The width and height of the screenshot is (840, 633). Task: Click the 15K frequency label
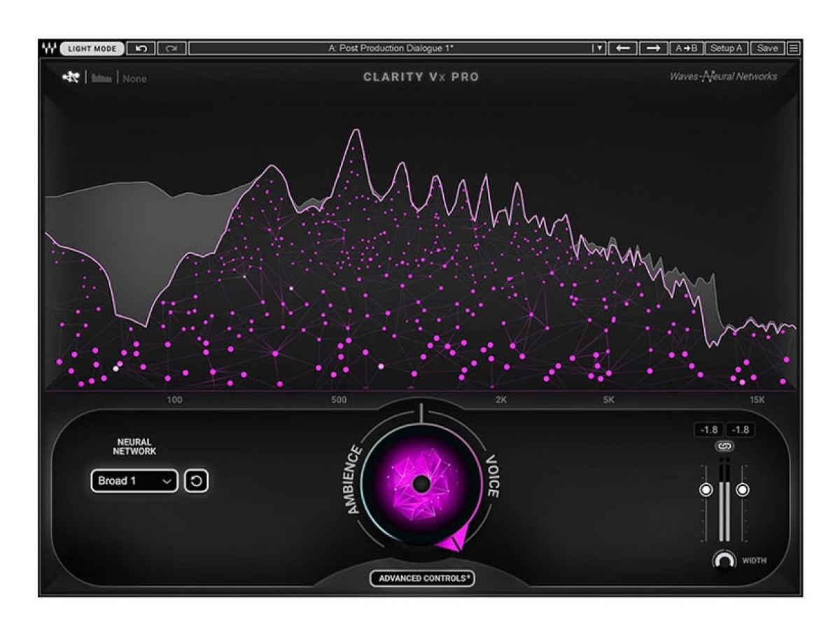(757, 400)
